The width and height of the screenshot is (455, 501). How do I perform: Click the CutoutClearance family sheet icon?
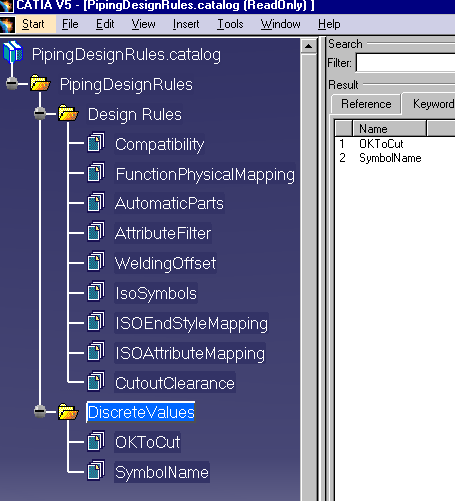click(96, 381)
